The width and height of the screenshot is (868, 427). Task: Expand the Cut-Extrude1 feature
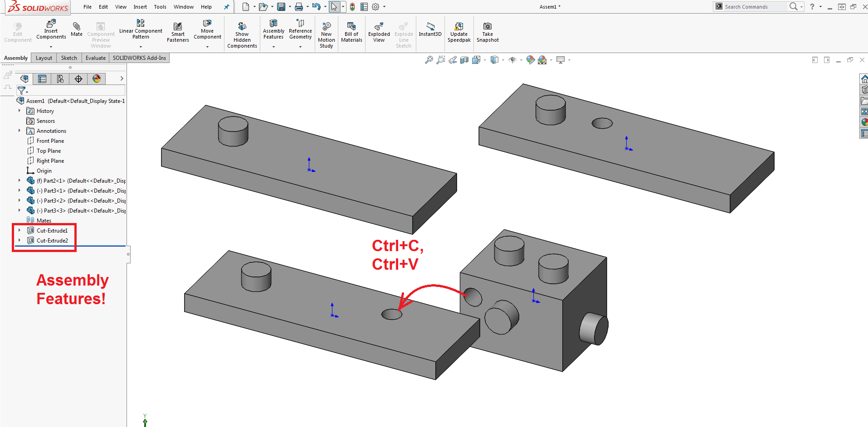click(19, 230)
